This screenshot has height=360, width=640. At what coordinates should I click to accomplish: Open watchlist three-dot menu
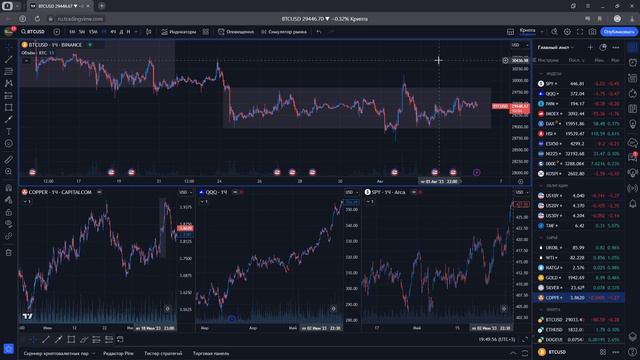[616, 47]
